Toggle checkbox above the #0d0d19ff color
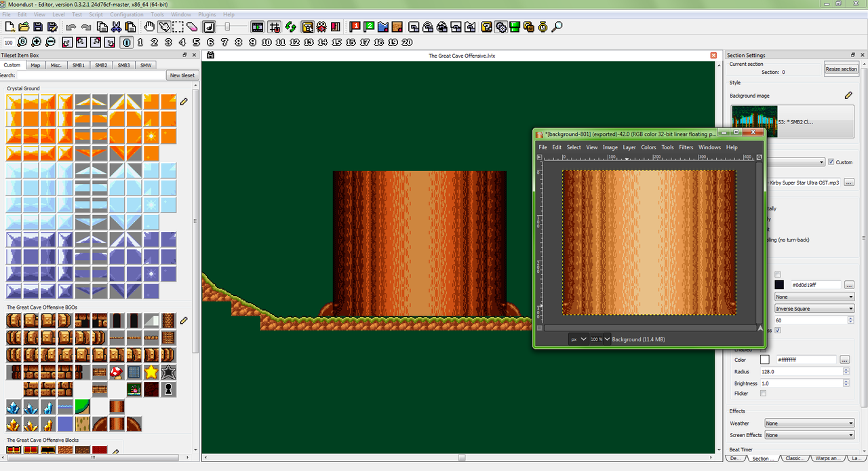This screenshot has height=471, width=868. pos(777,275)
